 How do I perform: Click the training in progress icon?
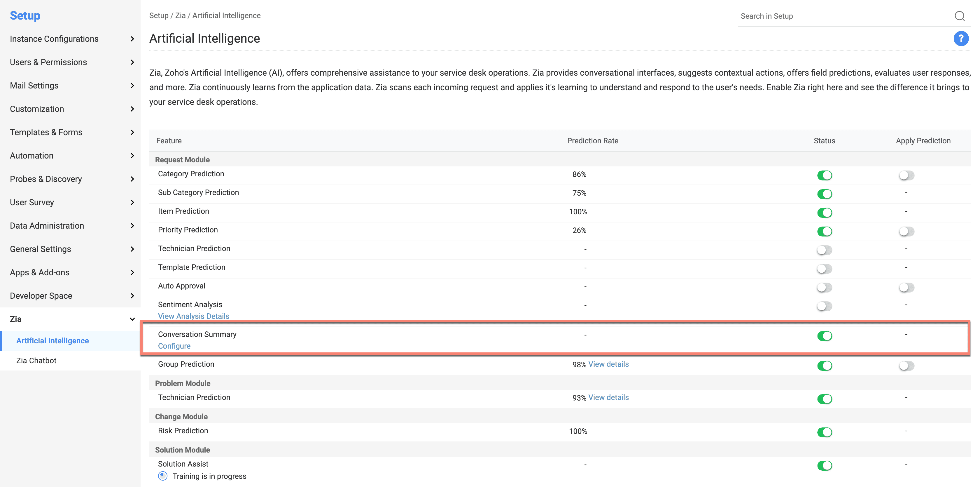pyautogui.click(x=163, y=476)
